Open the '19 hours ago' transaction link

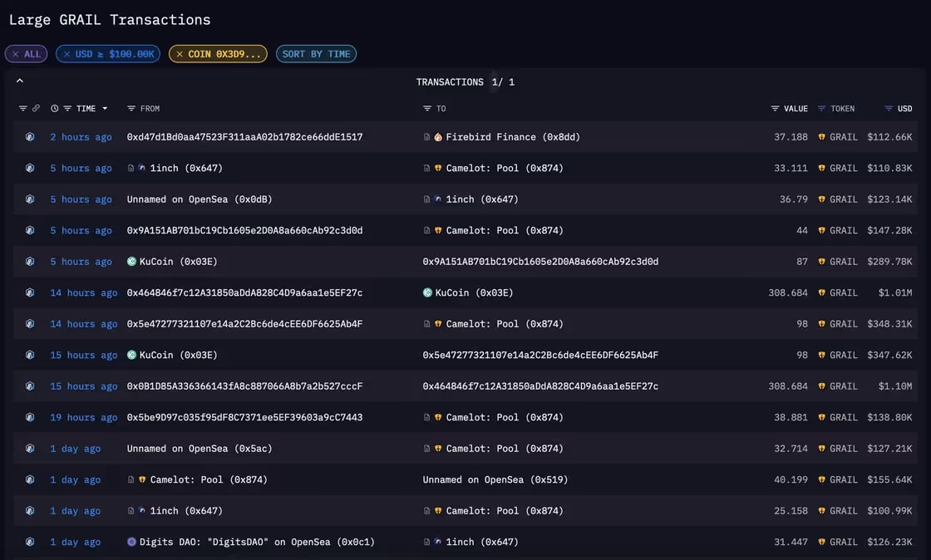coord(84,417)
